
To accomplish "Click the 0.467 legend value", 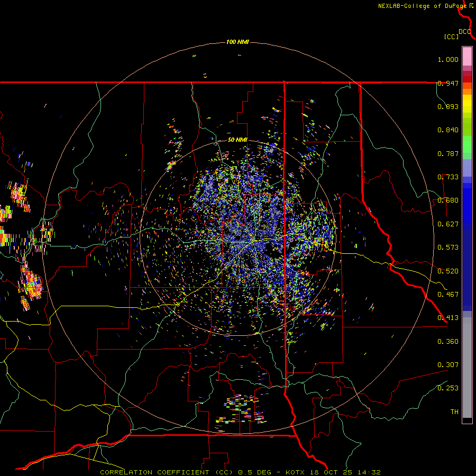I will click(x=448, y=295).
